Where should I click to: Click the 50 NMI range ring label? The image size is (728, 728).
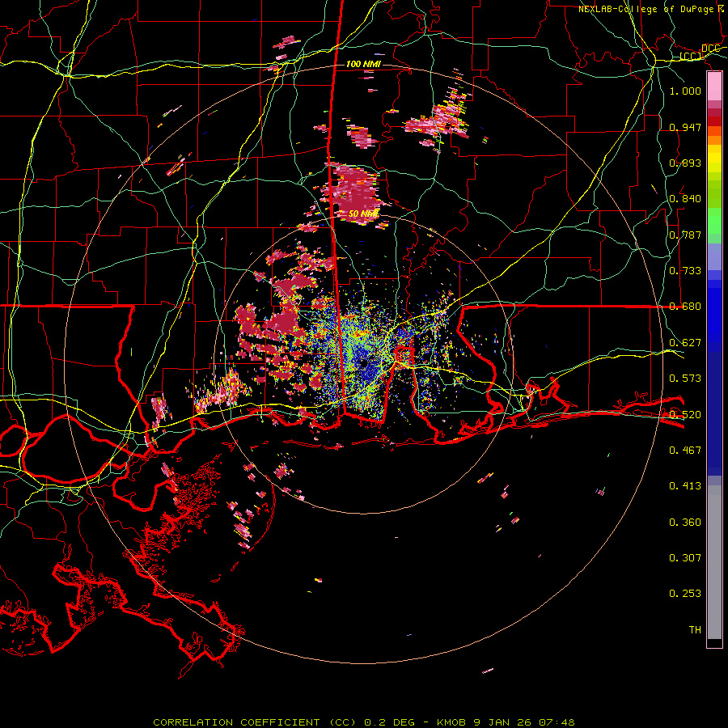tap(363, 214)
